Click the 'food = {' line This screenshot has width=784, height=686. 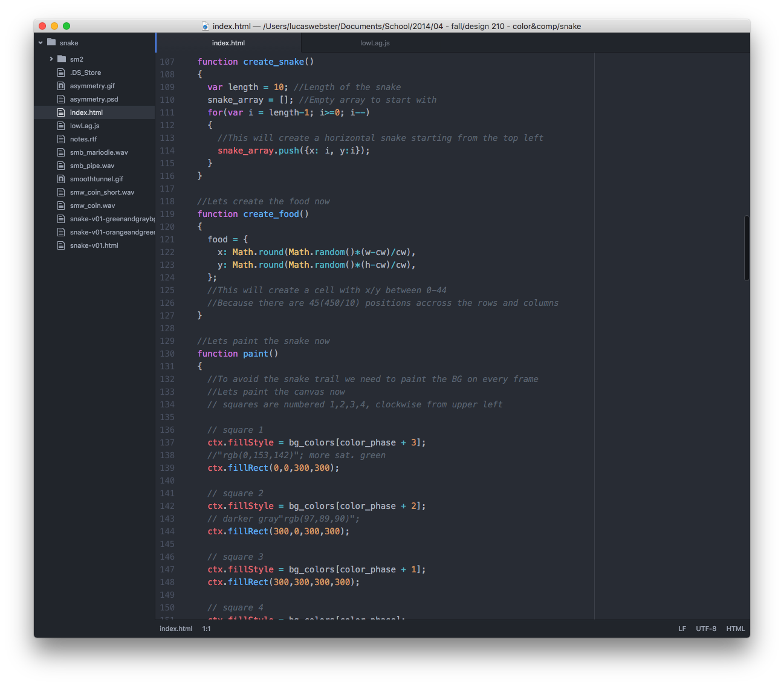[228, 239]
